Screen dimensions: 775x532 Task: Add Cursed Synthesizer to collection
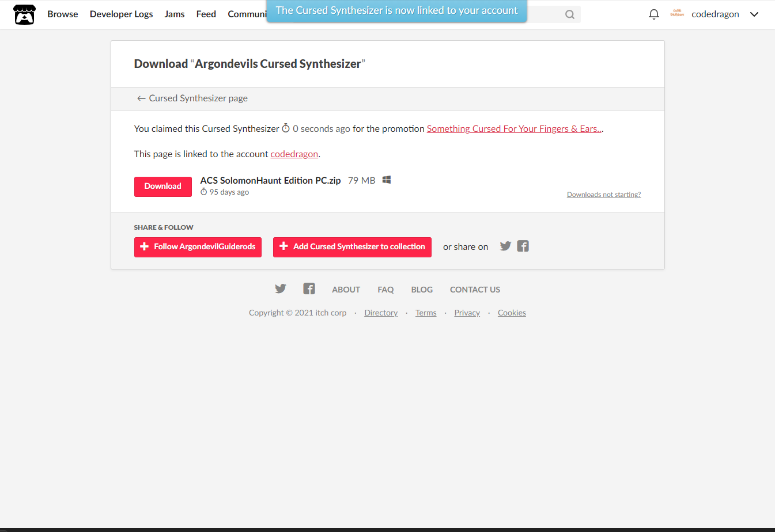(x=352, y=247)
